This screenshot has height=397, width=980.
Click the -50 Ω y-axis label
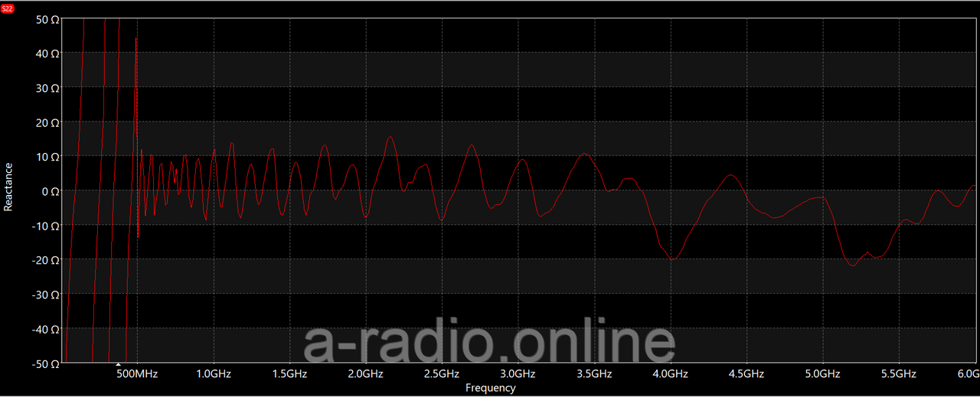[x=46, y=364]
